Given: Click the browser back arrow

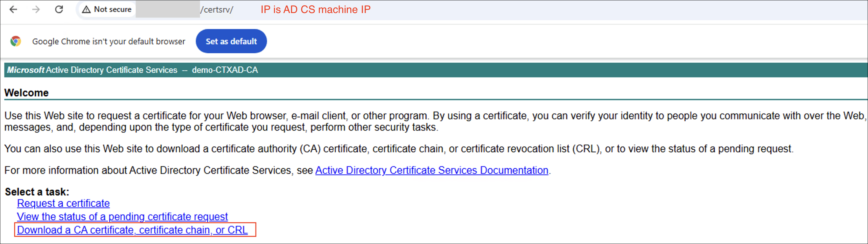Looking at the screenshot, I should (13, 10).
